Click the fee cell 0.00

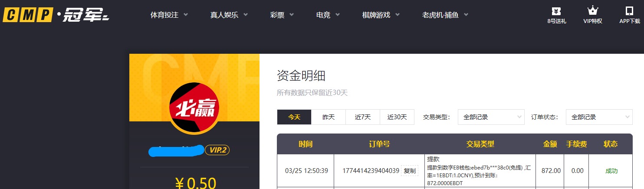pyautogui.click(x=577, y=171)
